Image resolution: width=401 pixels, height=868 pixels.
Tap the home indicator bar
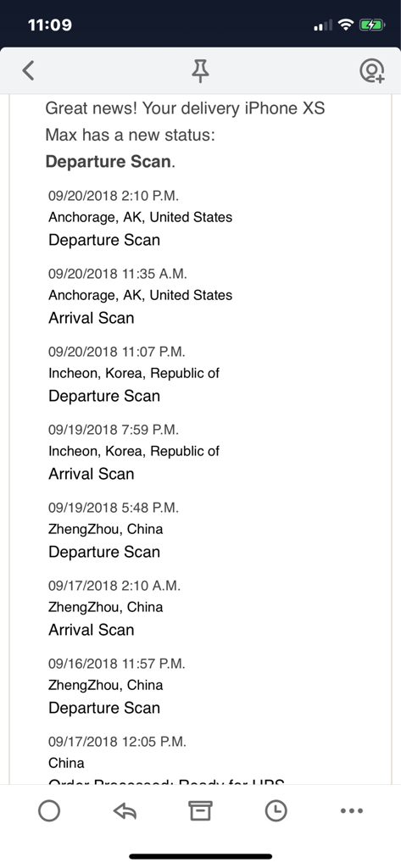pyautogui.click(x=200, y=856)
